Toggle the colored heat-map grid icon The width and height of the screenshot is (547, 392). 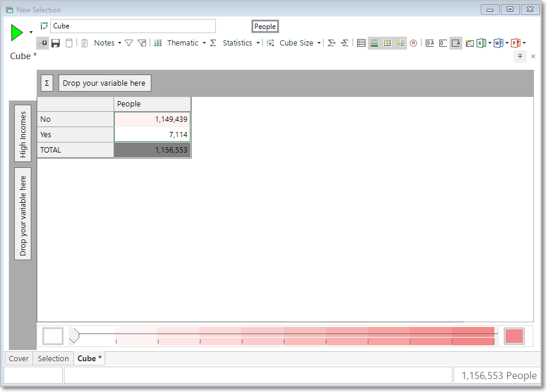pos(387,43)
